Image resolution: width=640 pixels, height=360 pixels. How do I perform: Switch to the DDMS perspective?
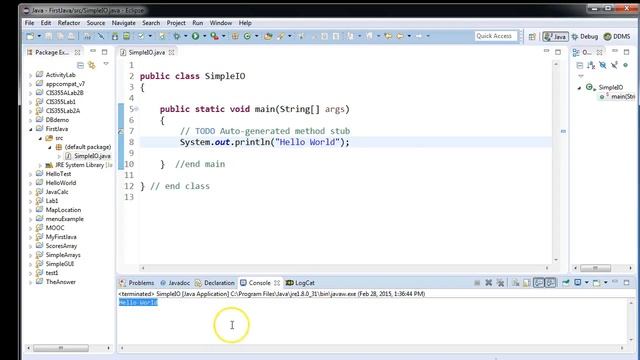(617, 36)
